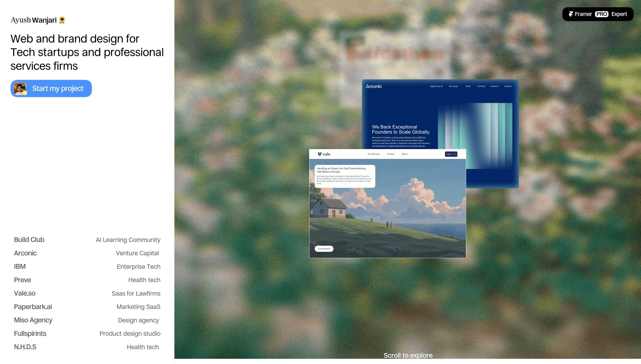Click Investors in Arconic preview nav
This screenshot has width=641, height=364.
(494, 86)
